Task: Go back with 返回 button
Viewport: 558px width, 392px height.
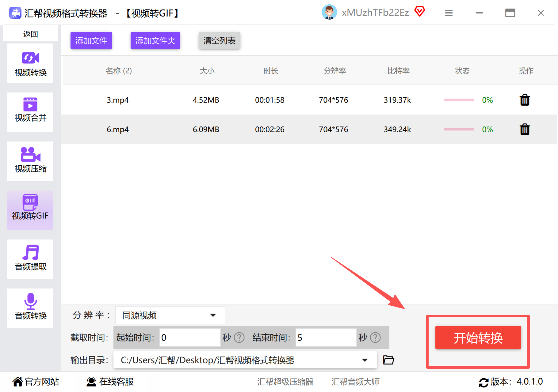Action: 31,34
